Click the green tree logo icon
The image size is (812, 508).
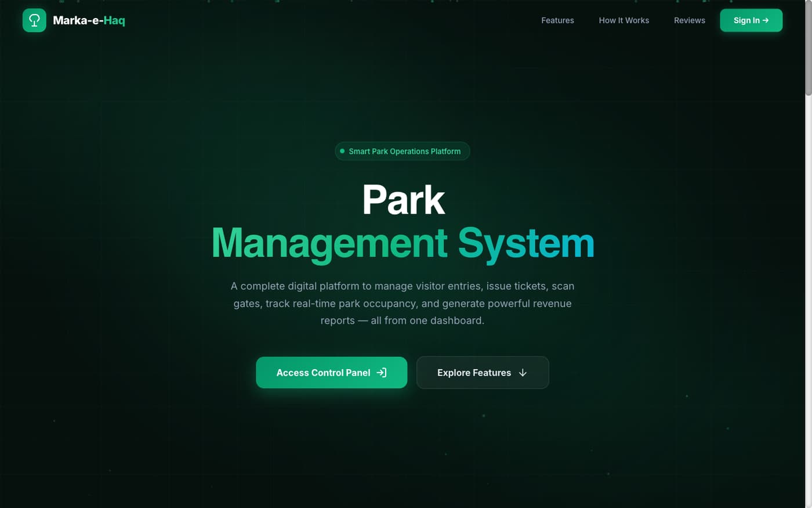pos(34,20)
